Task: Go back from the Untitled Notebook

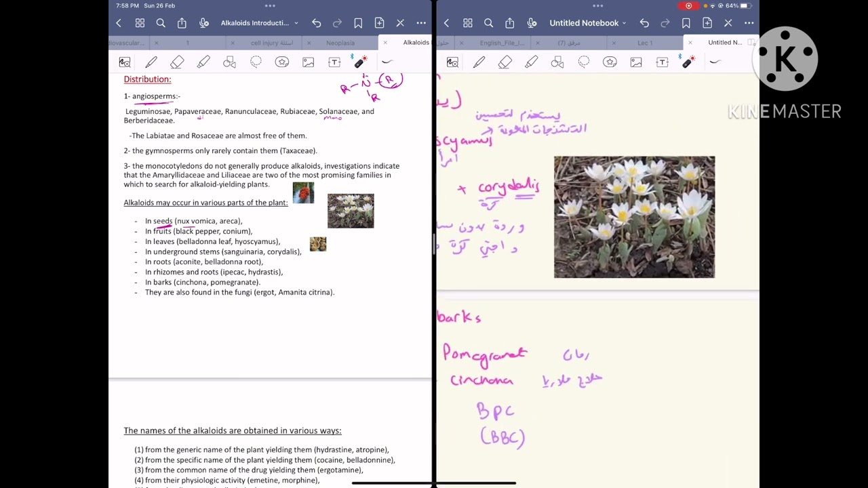Action: pyautogui.click(x=446, y=23)
